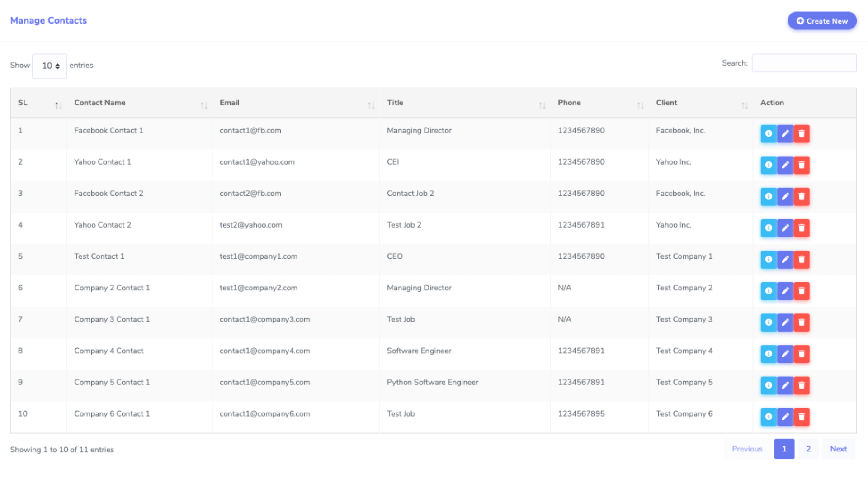Image resolution: width=868 pixels, height=479 pixels.
Task: Delete Company 3 Contact 1
Action: click(x=802, y=322)
